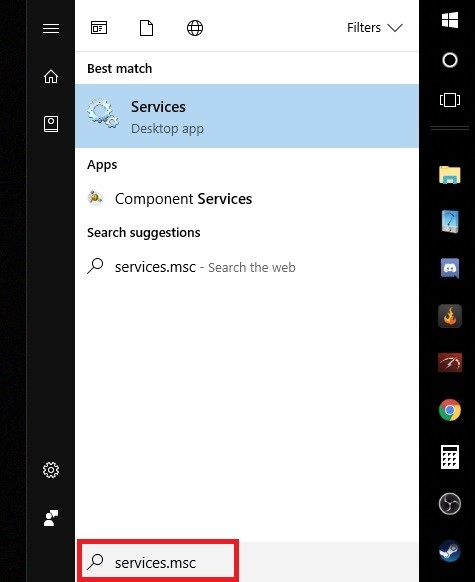The height and width of the screenshot is (582, 475).
Task: Click the Services gears icon in best match
Action: [x=103, y=114]
